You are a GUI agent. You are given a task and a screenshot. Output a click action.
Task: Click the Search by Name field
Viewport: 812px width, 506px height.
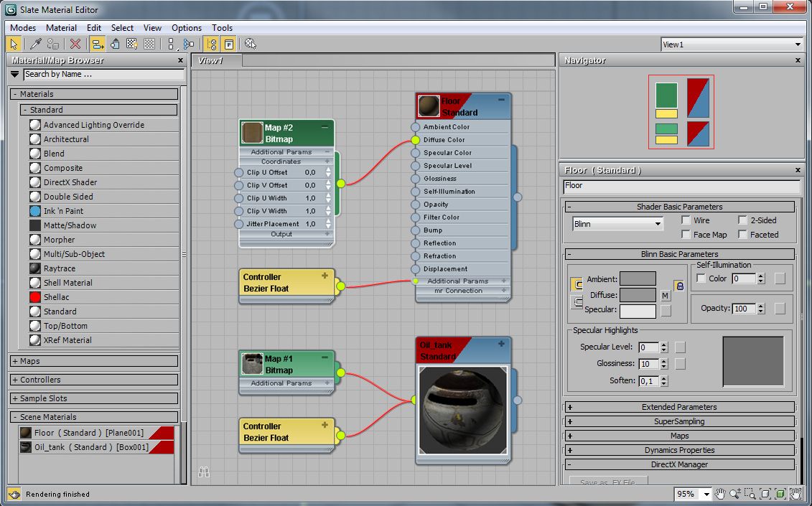pyautogui.click(x=103, y=74)
